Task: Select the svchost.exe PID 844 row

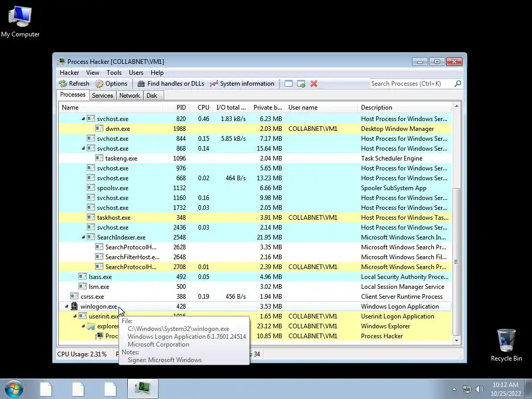Action: coord(255,138)
